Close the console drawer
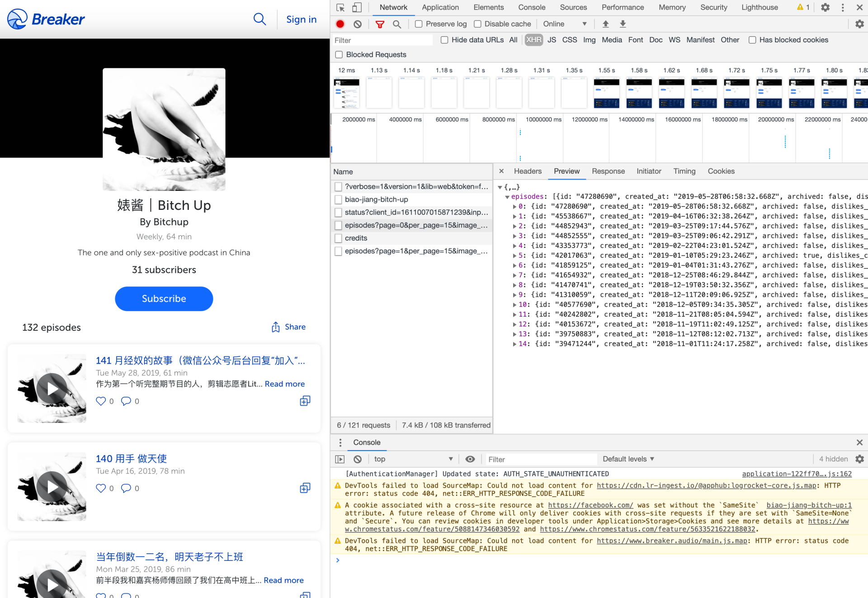Screen dimensions: 868x598 859,442
